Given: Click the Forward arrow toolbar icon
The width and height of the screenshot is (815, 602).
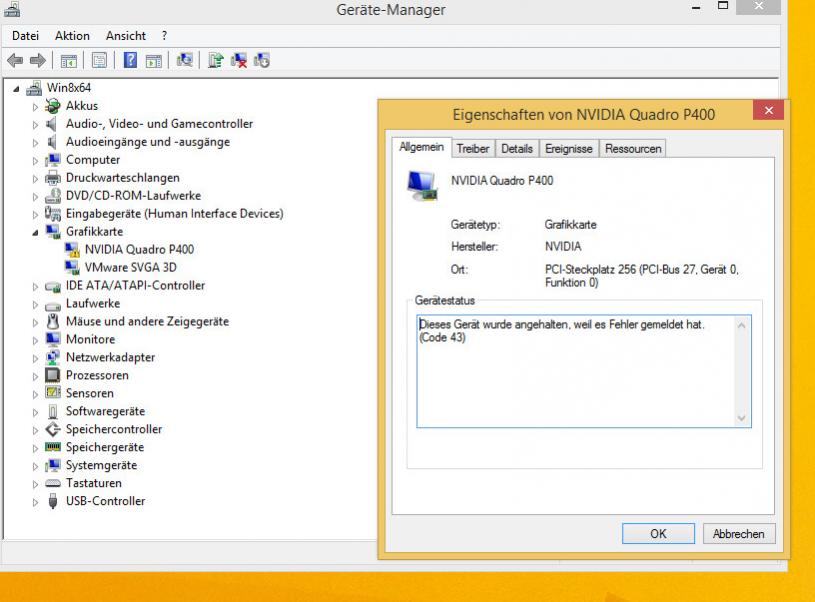Looking at the screenshot, I should click(38, 60).
